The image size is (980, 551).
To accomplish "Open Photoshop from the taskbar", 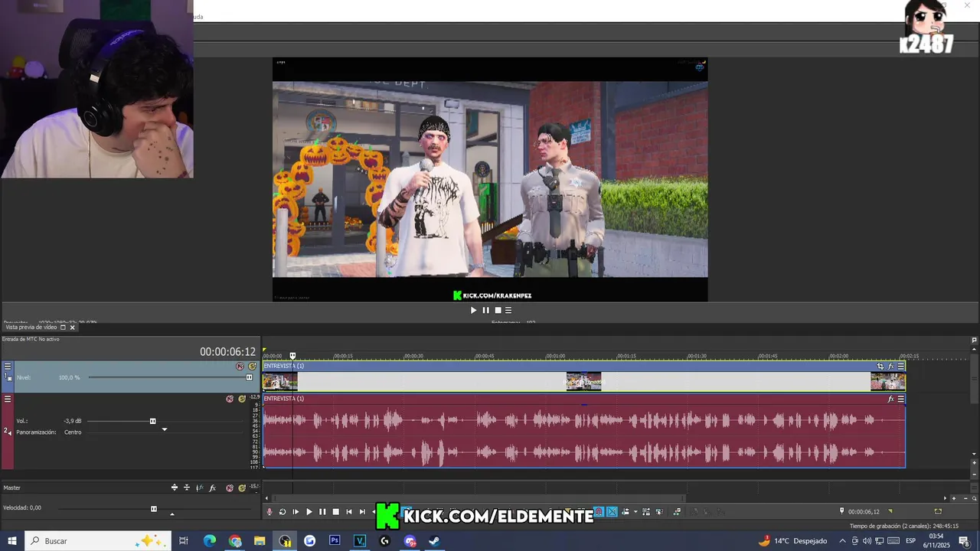I will click(335, 541).
